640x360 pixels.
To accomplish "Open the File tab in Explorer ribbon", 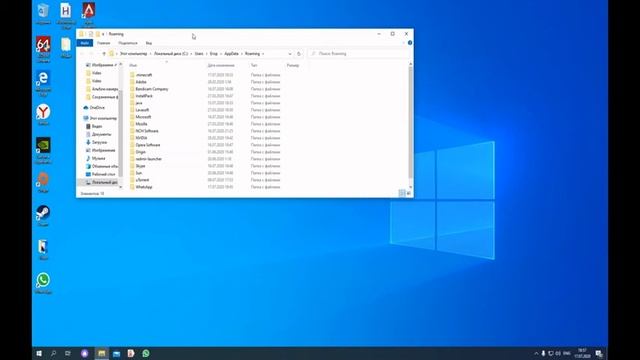I will tap(85, 43).
